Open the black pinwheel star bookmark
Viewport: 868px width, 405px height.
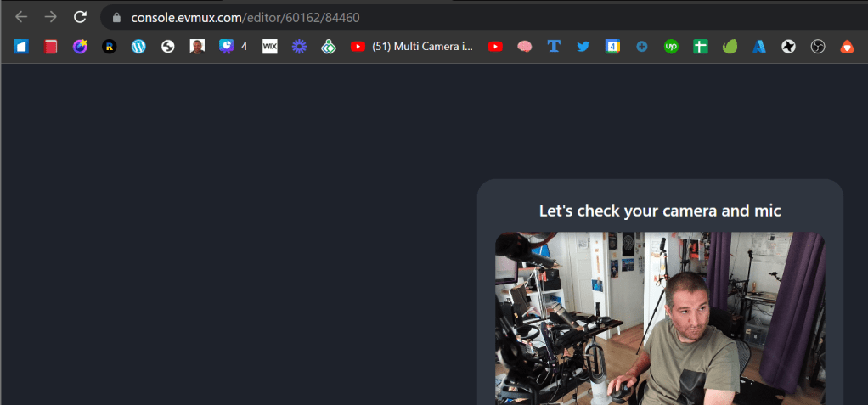click(x=788, y=47)
